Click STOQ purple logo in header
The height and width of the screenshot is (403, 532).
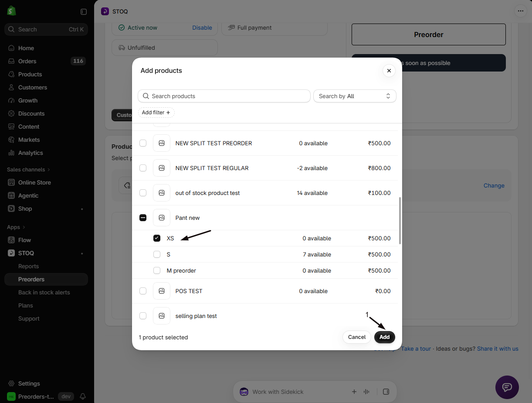(x=105, y=11)
